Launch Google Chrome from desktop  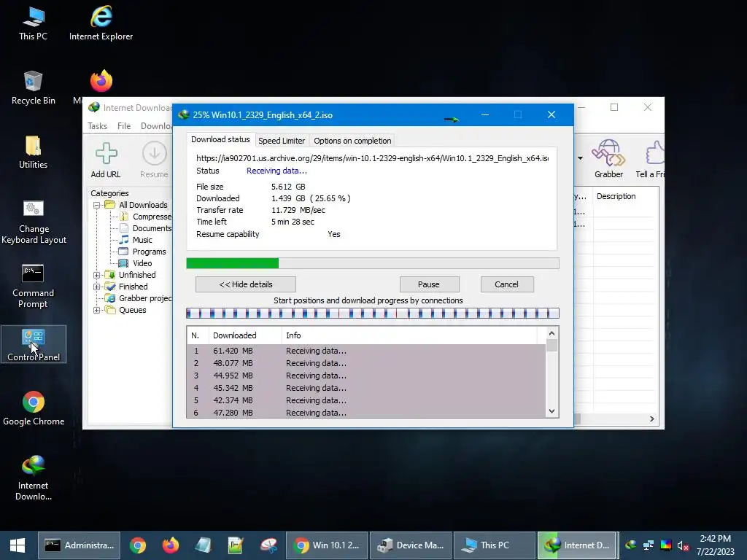click(34, 408)
